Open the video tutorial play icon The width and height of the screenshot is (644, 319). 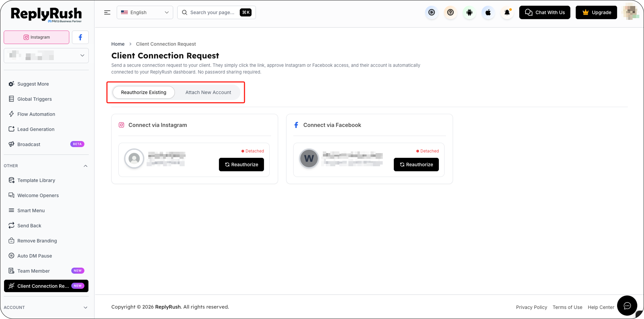click(x=432, y=12)
